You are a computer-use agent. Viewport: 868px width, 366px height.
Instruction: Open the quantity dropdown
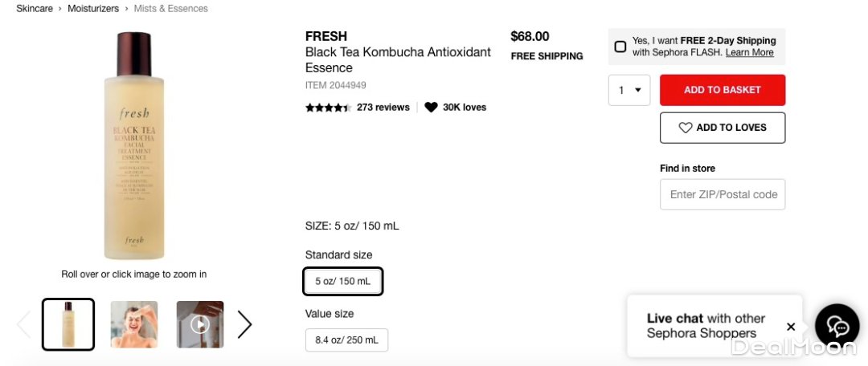click(628, 90)
